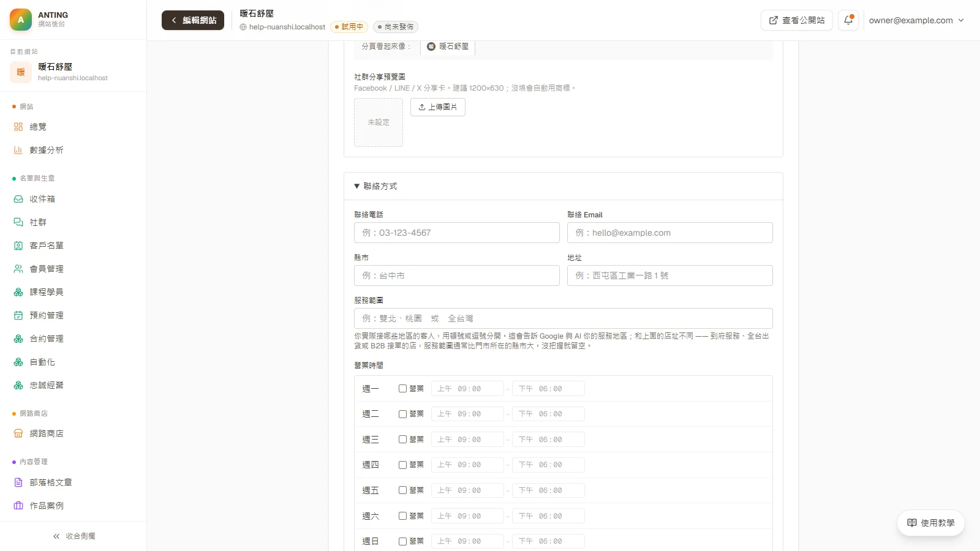Click 收合側欄 to collapse sidebar
This screenshot has height=551, width=980.
tap(73, 536)
